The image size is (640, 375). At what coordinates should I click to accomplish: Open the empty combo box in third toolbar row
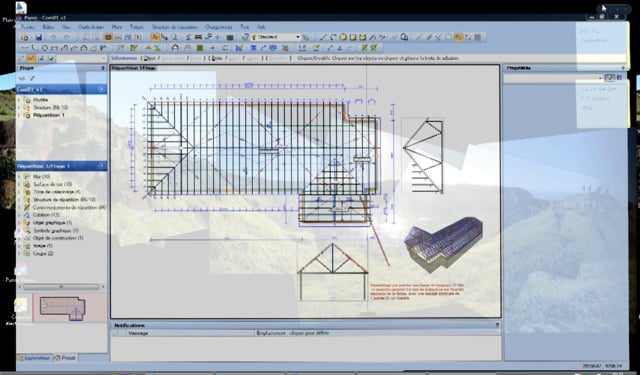pyautogui.click(x=81, y=59)
